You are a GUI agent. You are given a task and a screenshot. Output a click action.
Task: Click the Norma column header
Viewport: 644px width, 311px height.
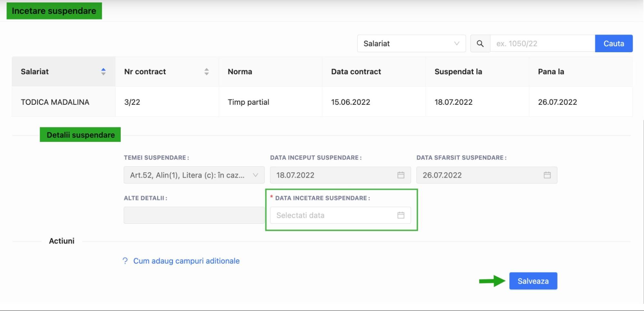coord(270,72)
